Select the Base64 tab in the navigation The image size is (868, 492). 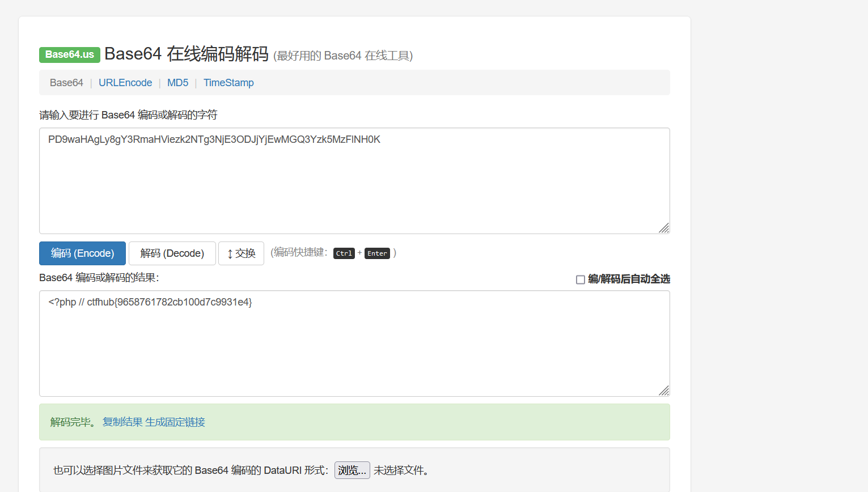66,82
